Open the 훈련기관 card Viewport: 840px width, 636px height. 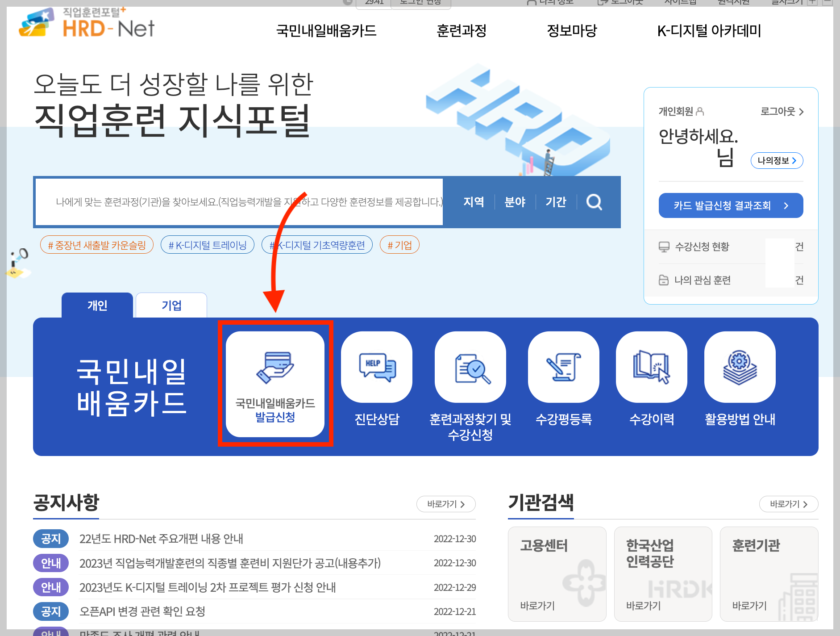click(x=769, y=574)
